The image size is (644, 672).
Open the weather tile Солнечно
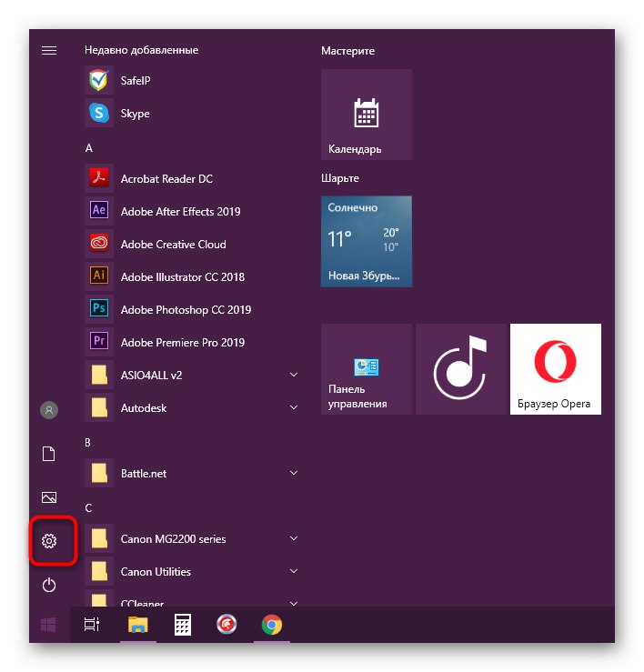coord(367,241)
